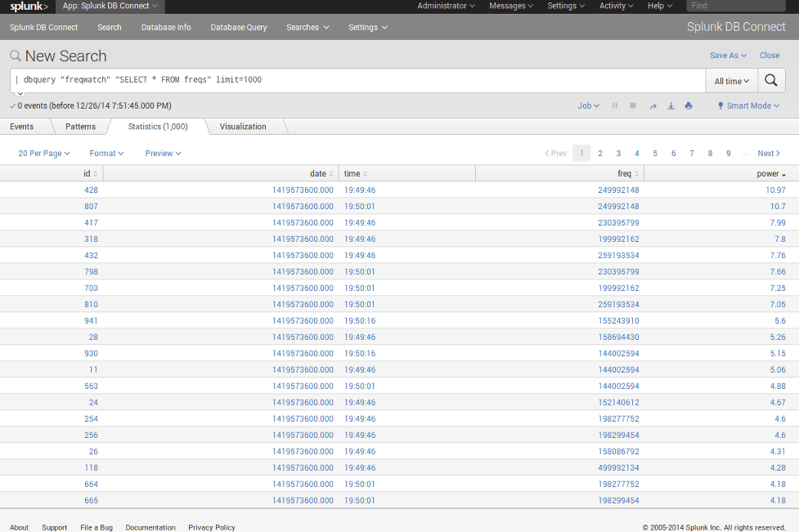Sort by the freq column
This screenshot has width=799, height=532.
click(628, 173)
